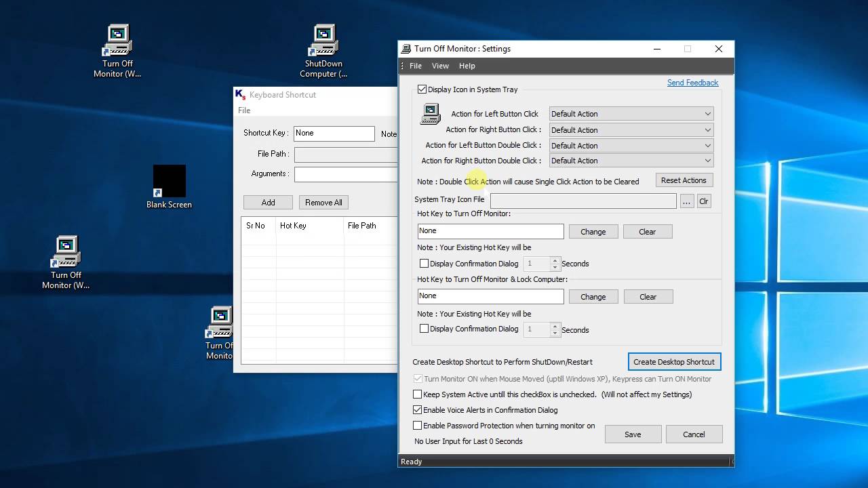
Task: Enable Password Protection when turning monitor on
Action: (x=418, y=426)
